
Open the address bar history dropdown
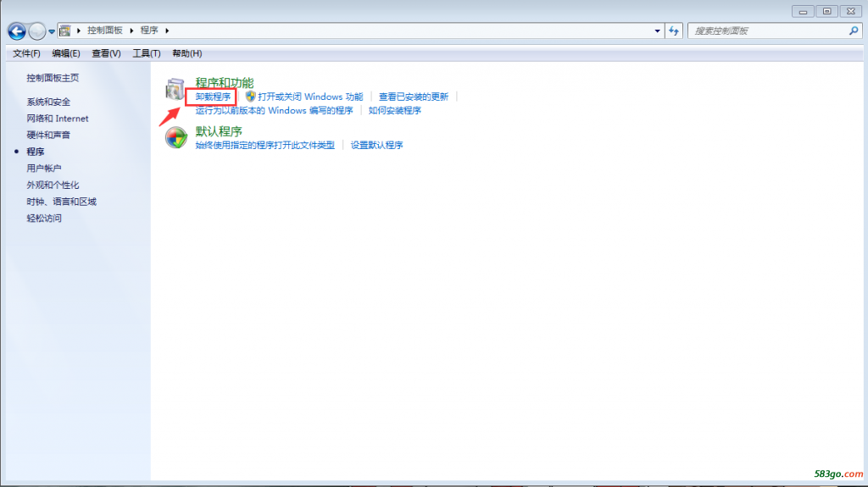click(657, 31)
